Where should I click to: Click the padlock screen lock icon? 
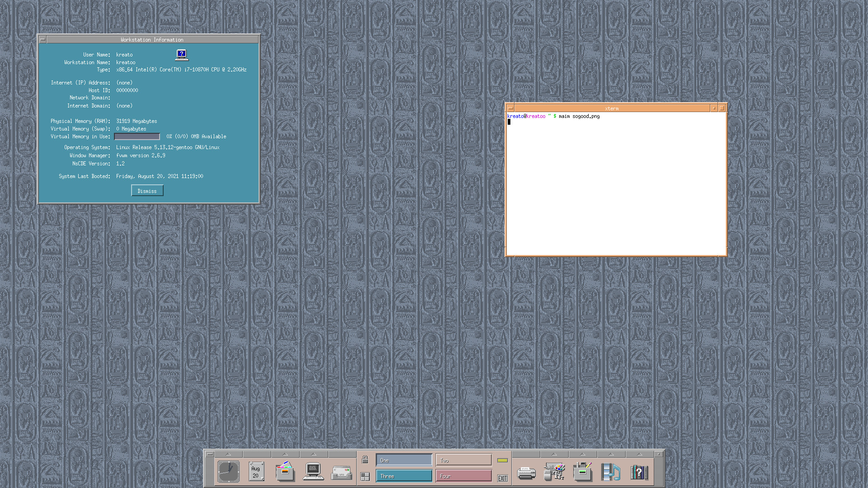tap(365, 460)
